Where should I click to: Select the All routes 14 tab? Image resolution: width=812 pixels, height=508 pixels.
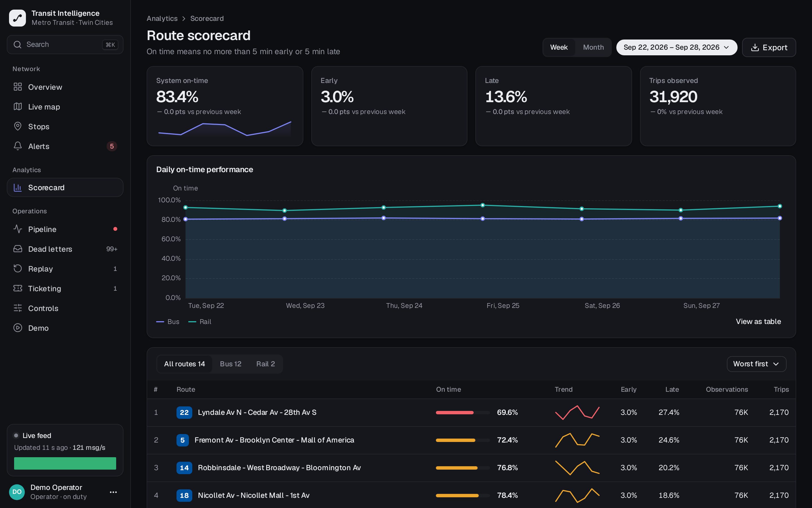tap(184, 364)
